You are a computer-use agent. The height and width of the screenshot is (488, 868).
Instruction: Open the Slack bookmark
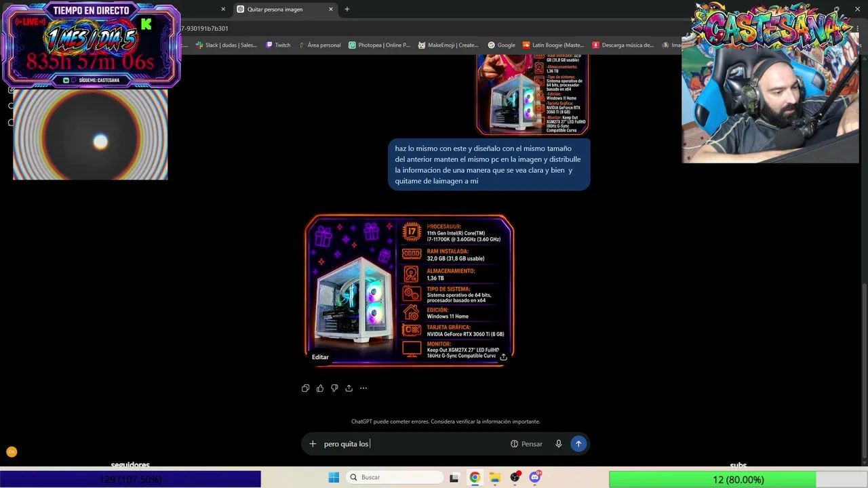coord(226,45)
